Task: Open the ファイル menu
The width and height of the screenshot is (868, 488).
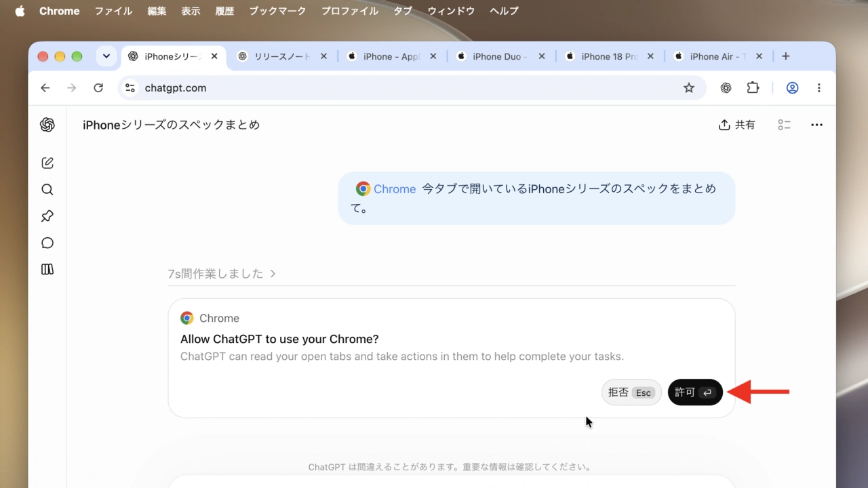Action: point(113,11)
